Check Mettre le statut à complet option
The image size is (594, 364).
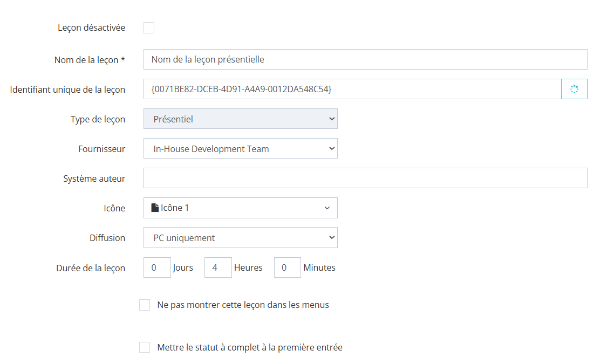tap(145, 347)
